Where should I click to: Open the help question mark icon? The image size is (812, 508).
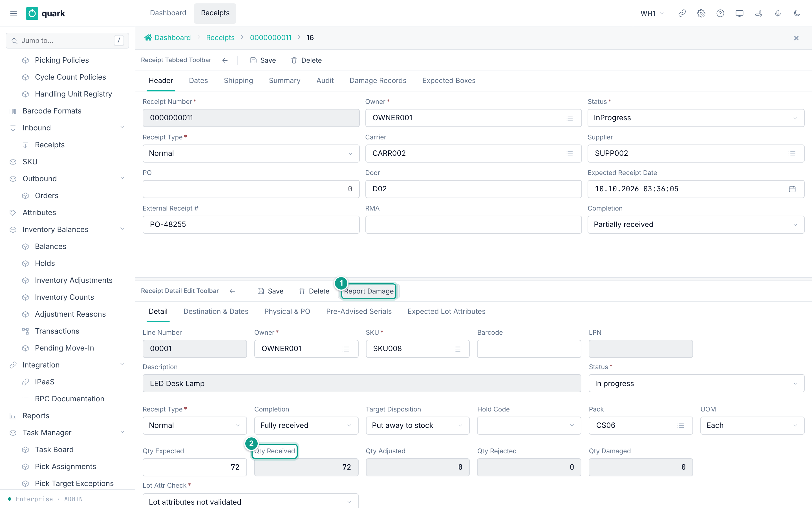[x=720, y=14]
